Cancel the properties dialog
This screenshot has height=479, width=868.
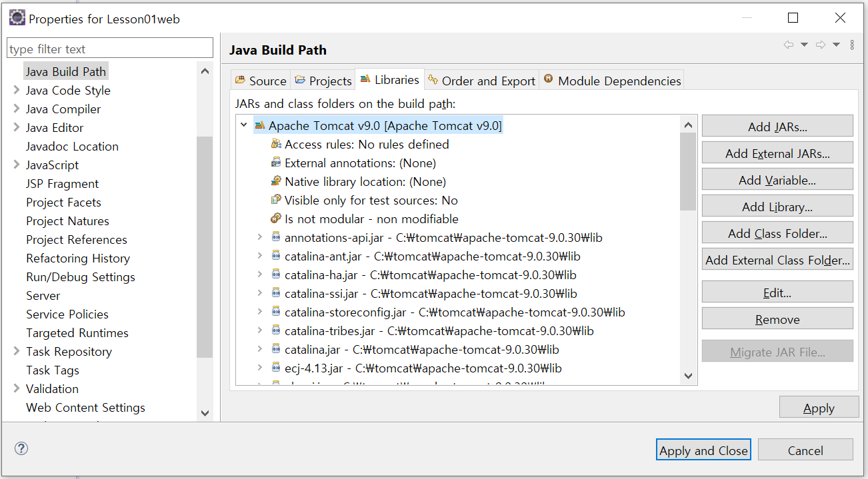(805, 450)
